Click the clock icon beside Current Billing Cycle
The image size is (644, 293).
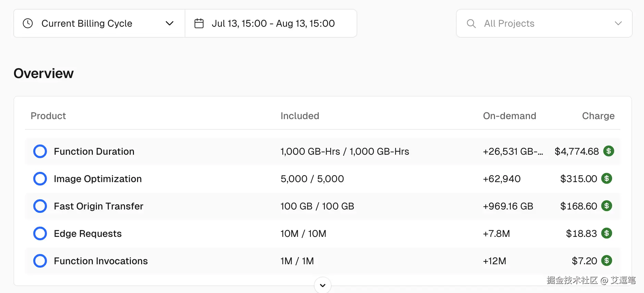[x=28, y=23]
